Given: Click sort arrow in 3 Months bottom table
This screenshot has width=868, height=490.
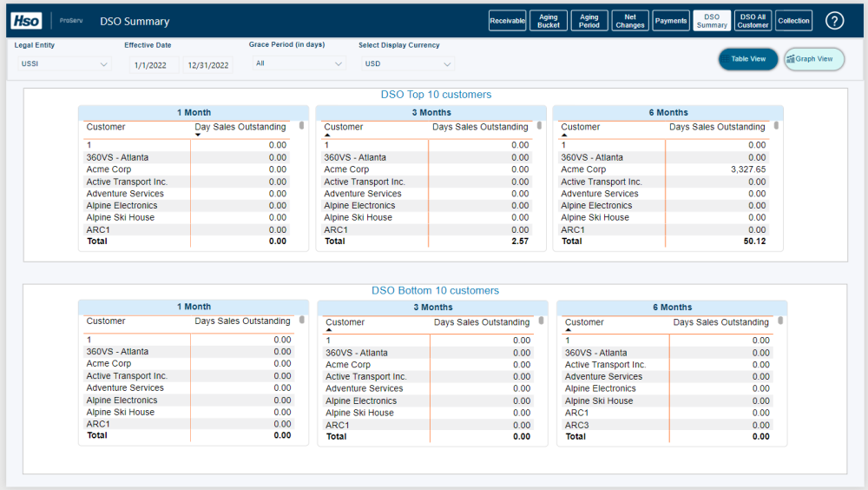Looking at the screenshot, I should pyautogui.click(x=329, y=330).
